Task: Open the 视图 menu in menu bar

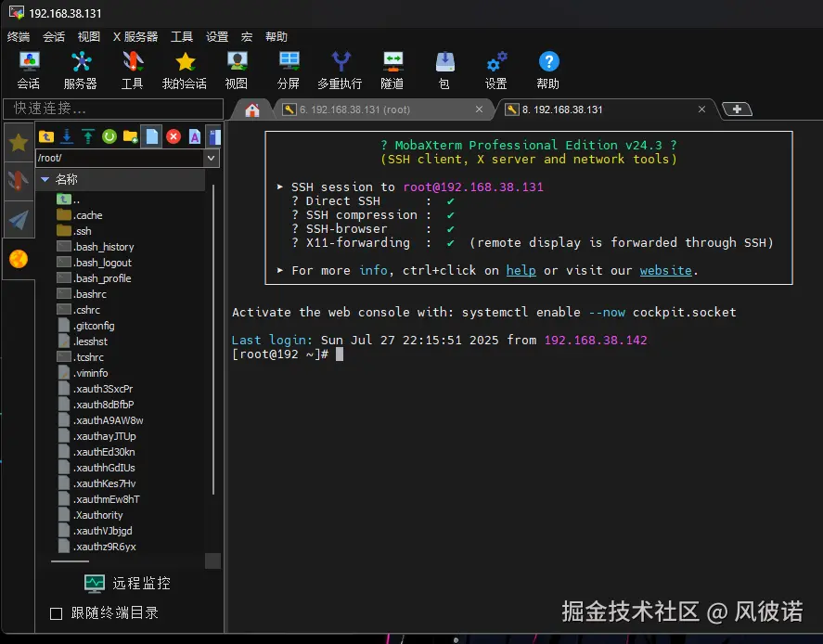Action: point(89,37)
